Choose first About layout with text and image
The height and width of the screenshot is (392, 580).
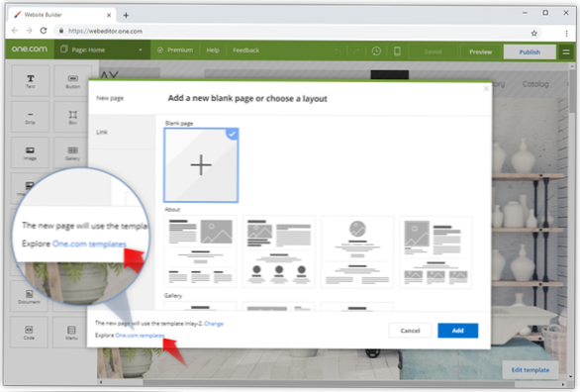point(201,251)
